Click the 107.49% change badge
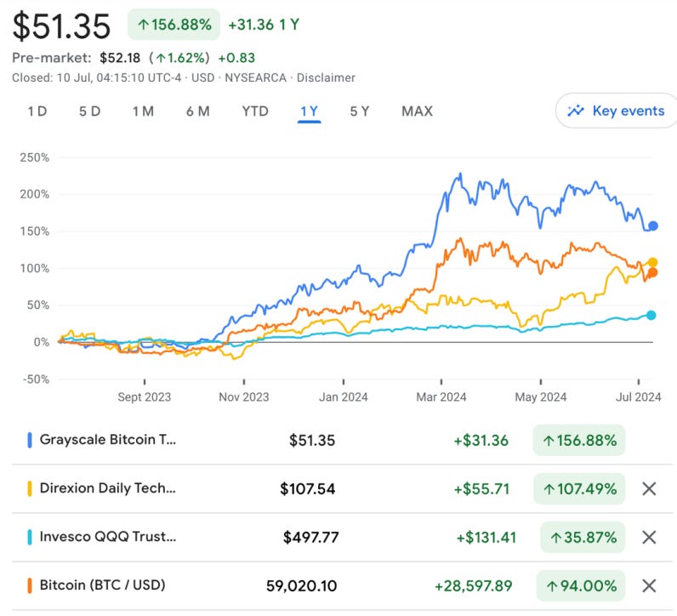 (x=579, y=489)
